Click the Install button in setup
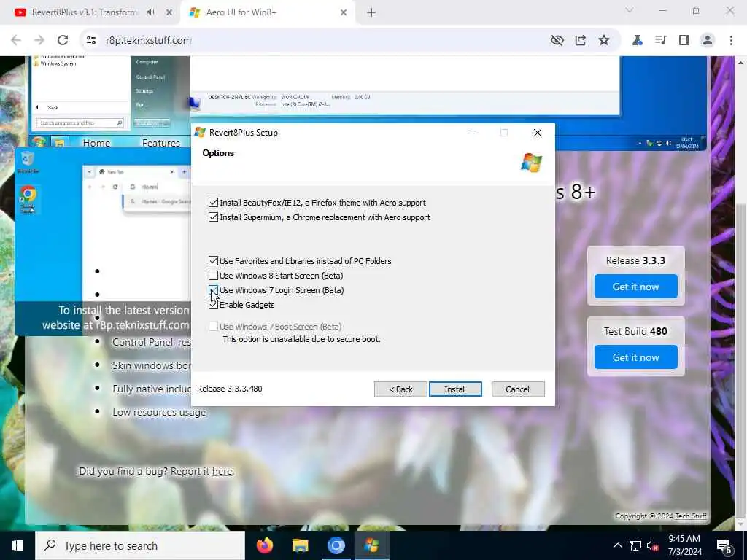The height and width of the screenshot is (560, 747). pos(455,389)
